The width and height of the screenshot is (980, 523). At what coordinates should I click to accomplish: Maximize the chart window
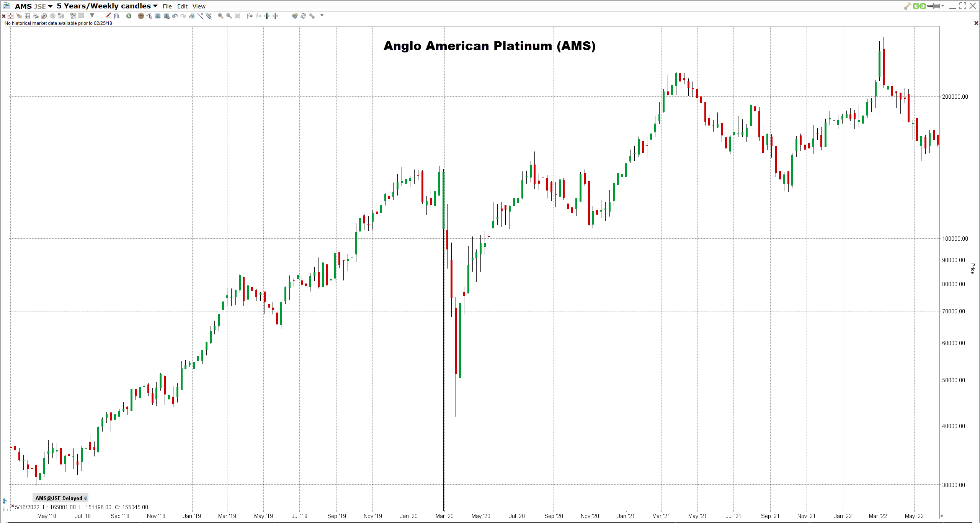click(963, 6)
